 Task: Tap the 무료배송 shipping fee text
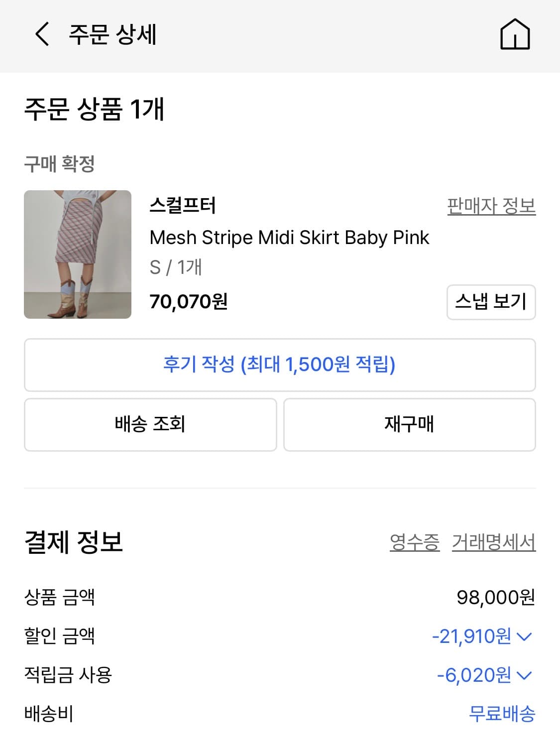point(502,714)
